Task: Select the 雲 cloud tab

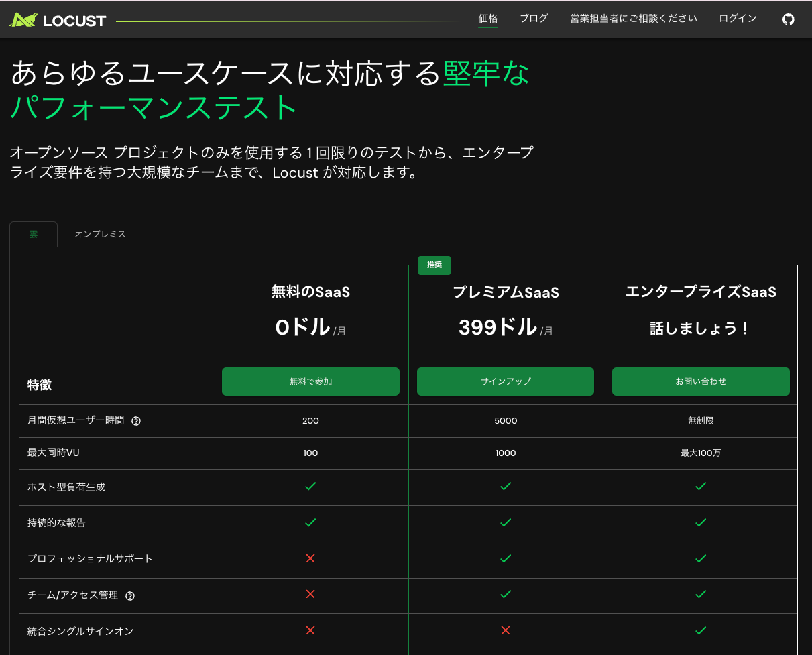Action: (34, 234)
